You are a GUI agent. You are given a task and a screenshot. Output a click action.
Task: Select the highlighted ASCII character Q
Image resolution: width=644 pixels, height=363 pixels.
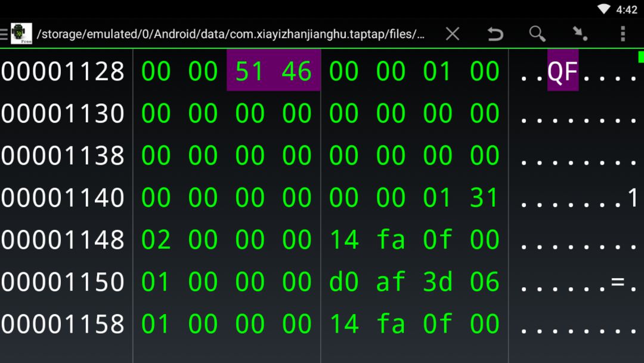click(555, 72)
